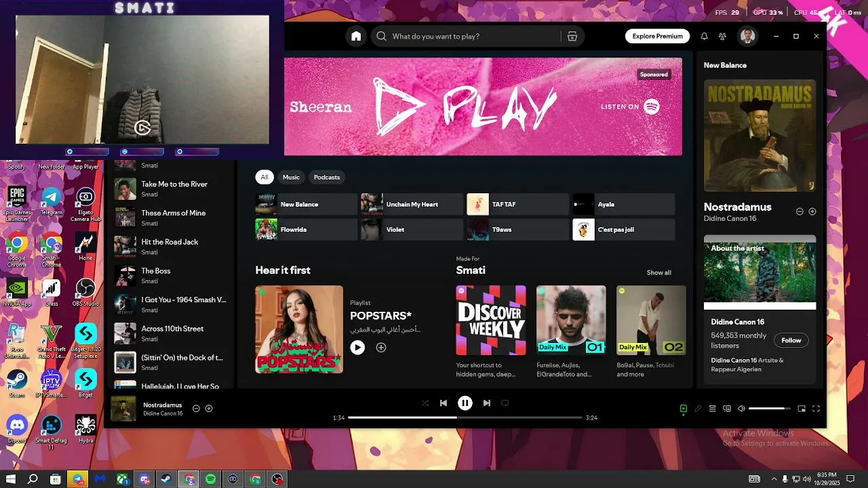Skip to previous track
Viewport: 868px width, 488px height.
(443, 403)
